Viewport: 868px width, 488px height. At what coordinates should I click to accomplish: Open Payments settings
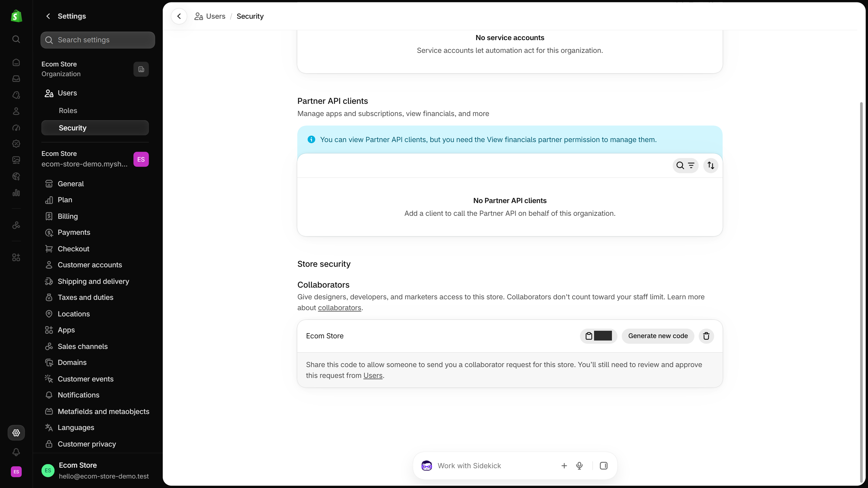(x=95, y=232)
